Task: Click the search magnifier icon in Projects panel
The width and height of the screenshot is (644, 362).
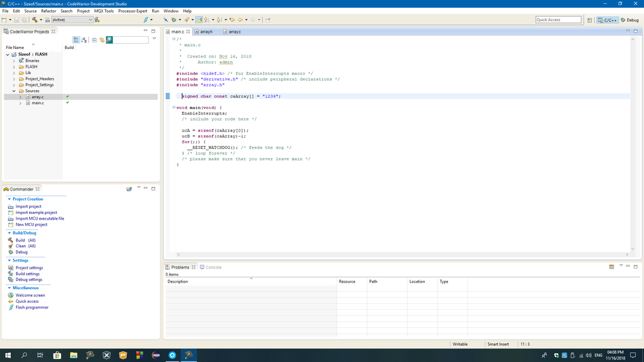Action: (109, 40)
